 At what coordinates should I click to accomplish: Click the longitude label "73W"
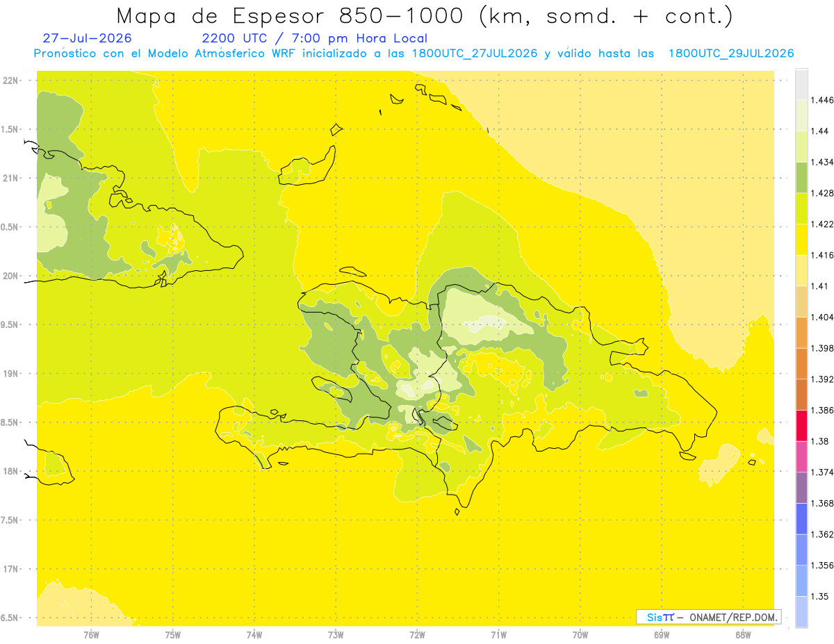coord(336,634)
